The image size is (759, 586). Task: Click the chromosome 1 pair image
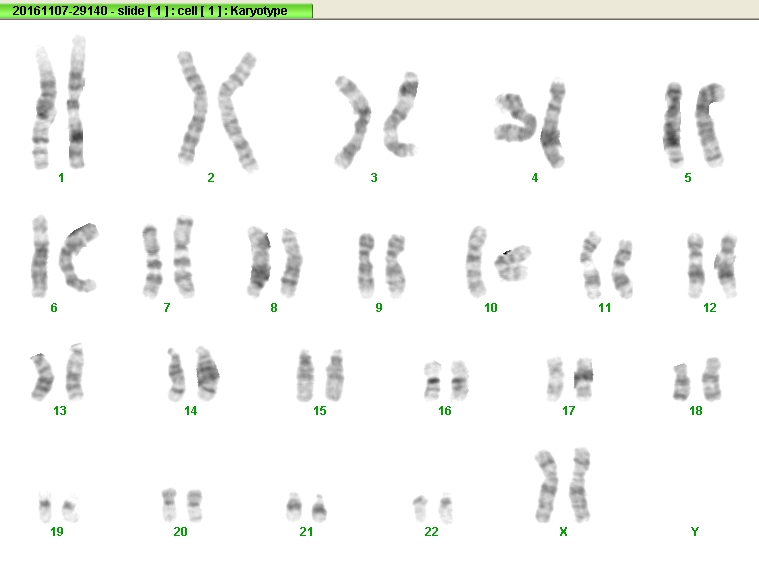click(x=60, y=103)
